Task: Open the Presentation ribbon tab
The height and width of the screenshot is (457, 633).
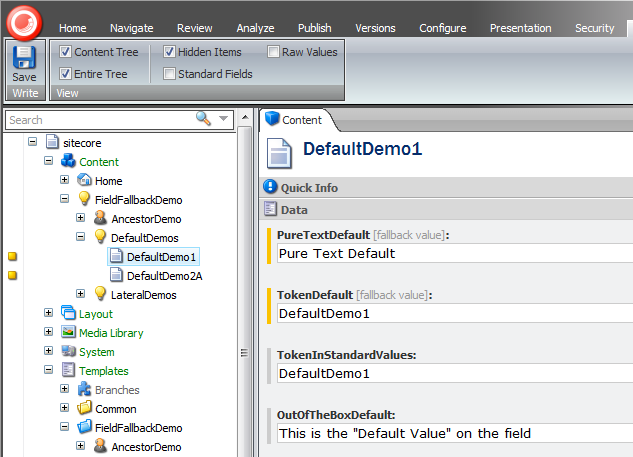Action: (x=521, y=28)
